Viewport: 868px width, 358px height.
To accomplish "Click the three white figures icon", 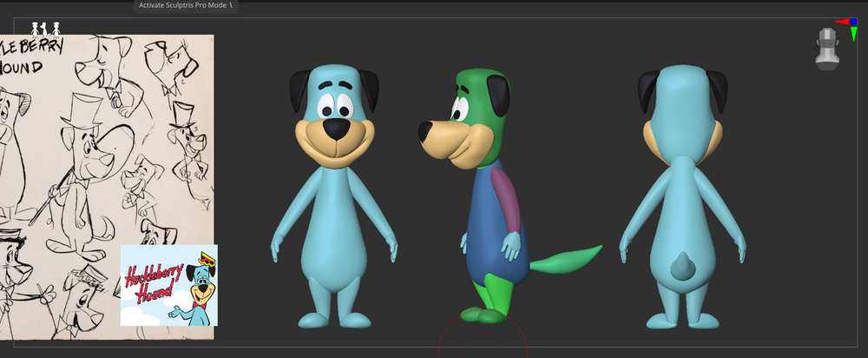I will tap(46, 28).
